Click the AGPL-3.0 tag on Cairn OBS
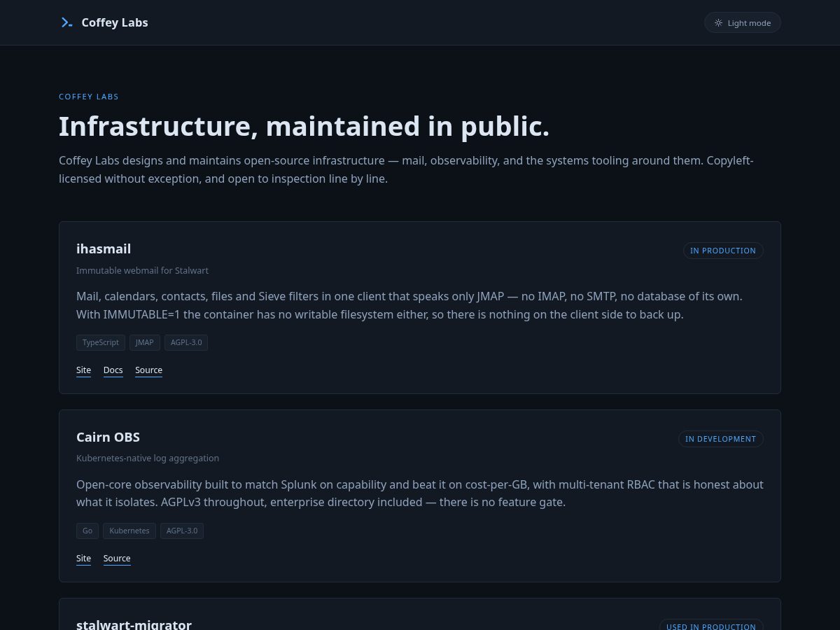 click(182, 531)
